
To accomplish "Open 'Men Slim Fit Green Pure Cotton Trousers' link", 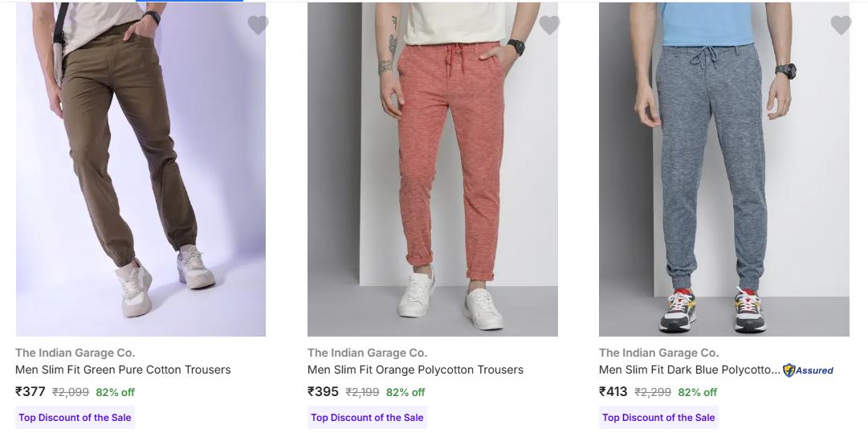I will pos(123,370).
